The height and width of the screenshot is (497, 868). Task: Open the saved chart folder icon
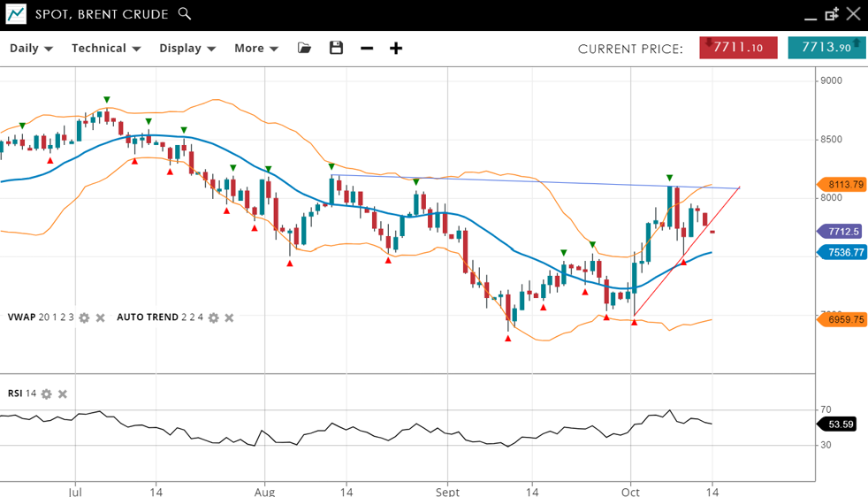point(304,48)
